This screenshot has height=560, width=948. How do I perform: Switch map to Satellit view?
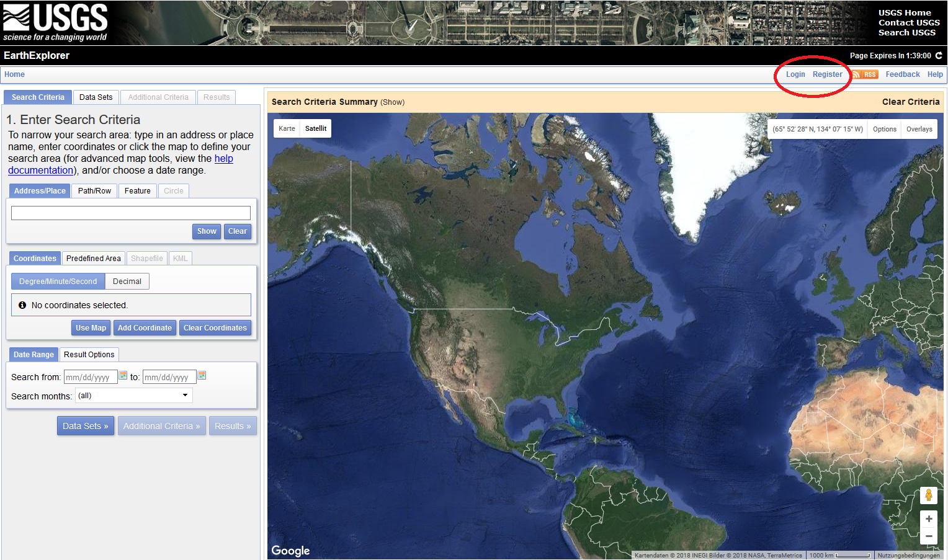tap(315, 129)
